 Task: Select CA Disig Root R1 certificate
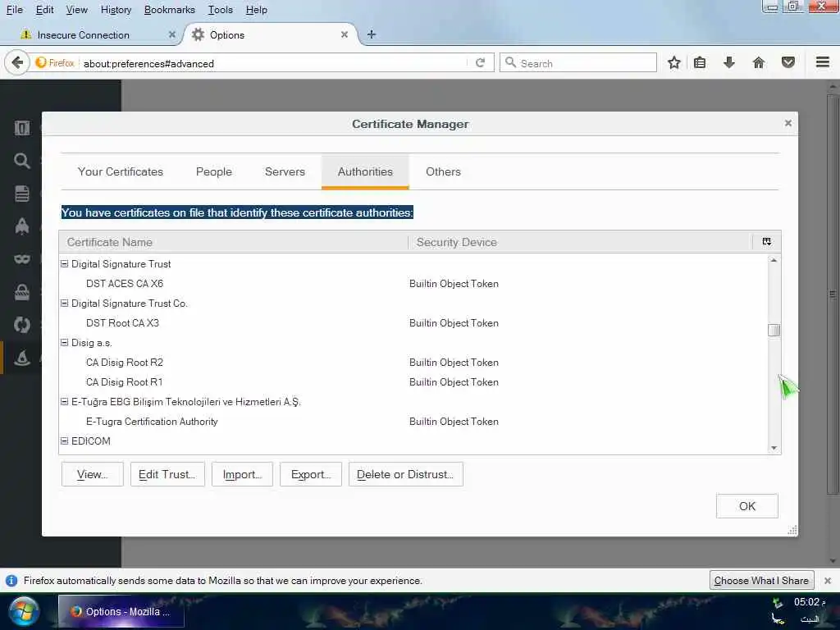pyautogui.click(x=413, y=381)
